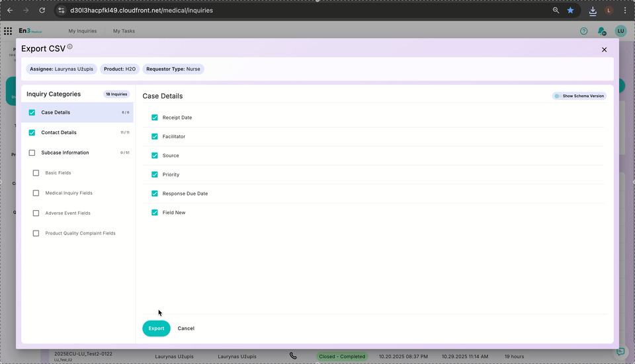The width and height of the screenshot is (635, 364).
Task: Click the browser zoom magnifier icon
Action: [556, 10]
